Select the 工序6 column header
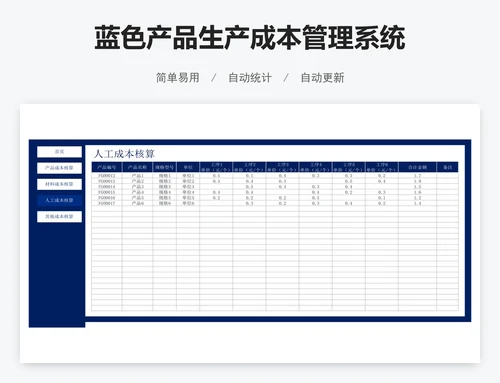This screenshot has height=383, width=500. pyautogui.click(x=382, y=167)
